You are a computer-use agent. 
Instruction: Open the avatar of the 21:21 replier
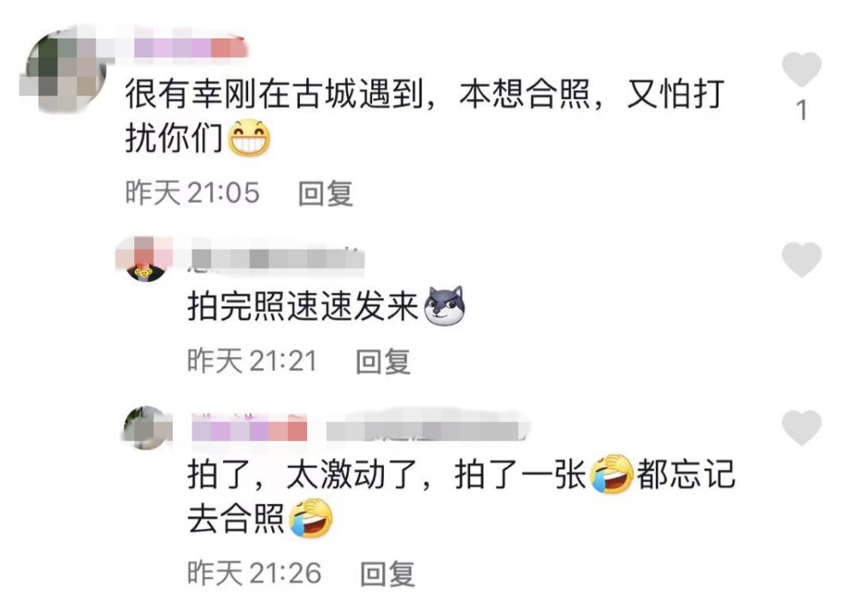pos(145,259)
